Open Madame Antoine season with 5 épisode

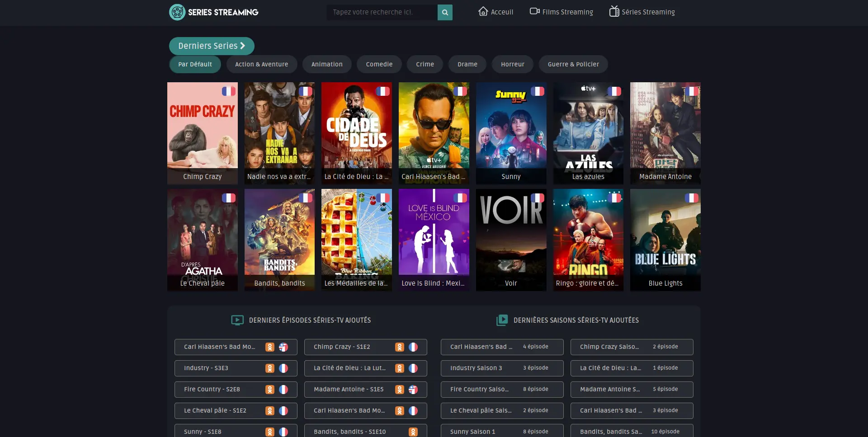[x=632, y=390]
